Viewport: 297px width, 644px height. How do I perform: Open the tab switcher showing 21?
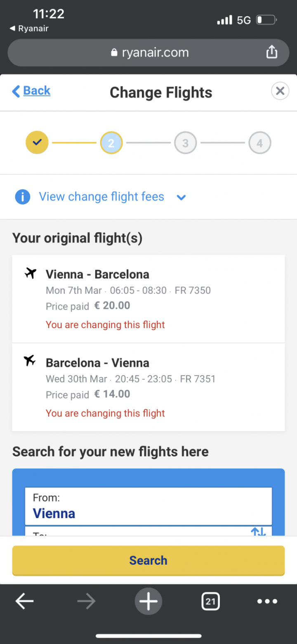point(210,601)
